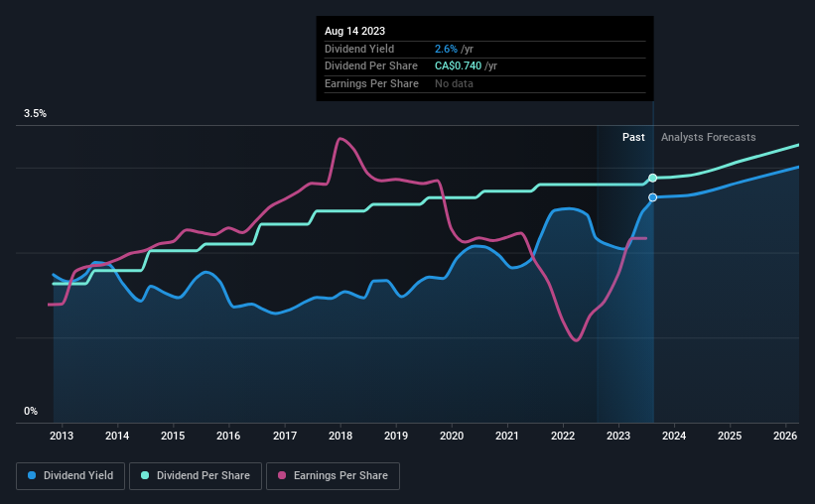Select the 2018 x-axis year label

point(340,436)
